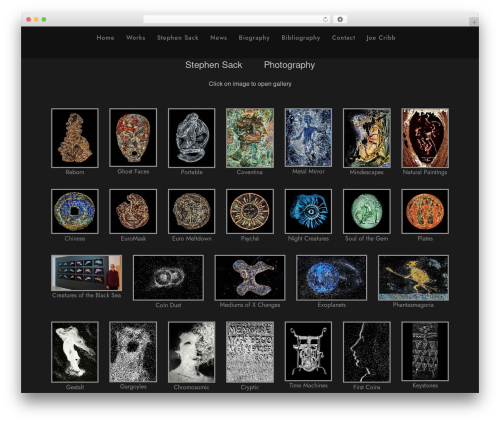Open the Psyché gallery thumbnail
The image size is (500, 423).
(250, 211)
